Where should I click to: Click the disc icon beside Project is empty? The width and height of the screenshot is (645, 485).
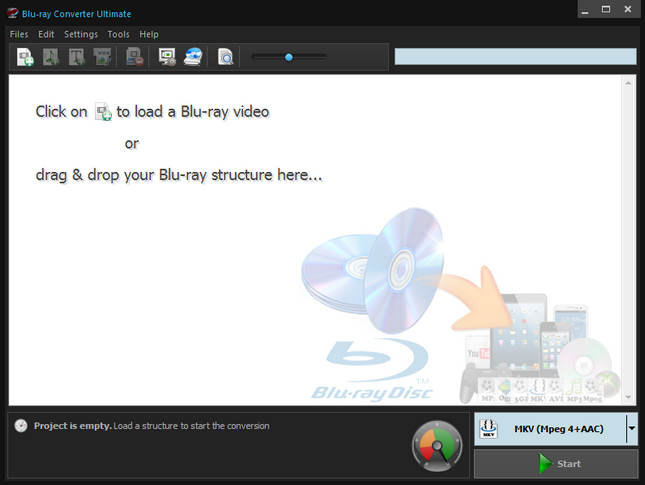pos(21,426)
